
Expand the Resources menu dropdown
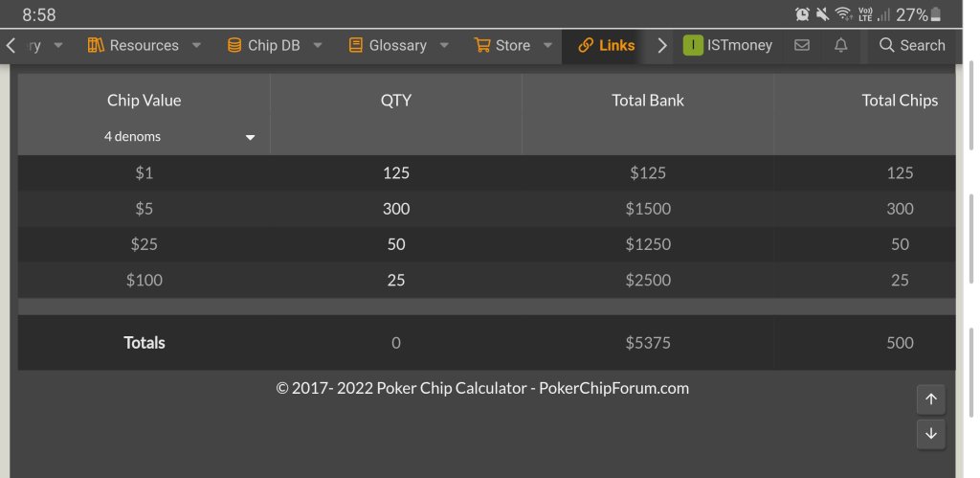196,45
